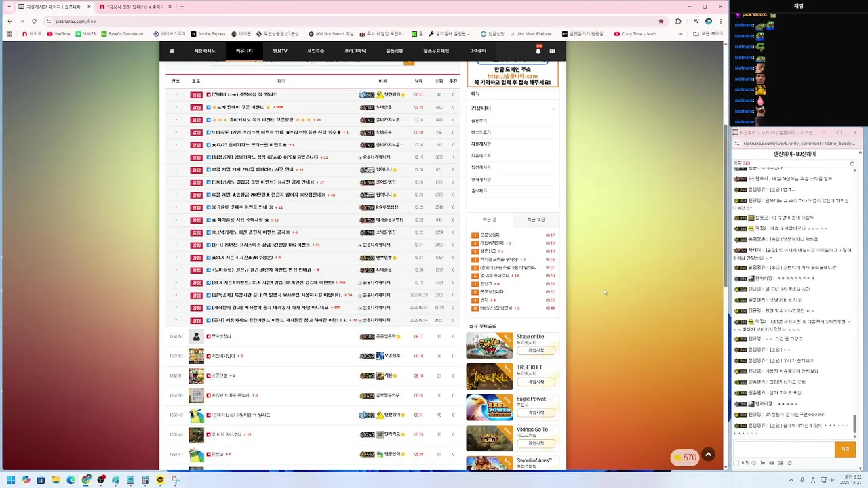Open the grid menu icon in nav bar
Viewport: 868px width, 488px height.
[553, 51]
